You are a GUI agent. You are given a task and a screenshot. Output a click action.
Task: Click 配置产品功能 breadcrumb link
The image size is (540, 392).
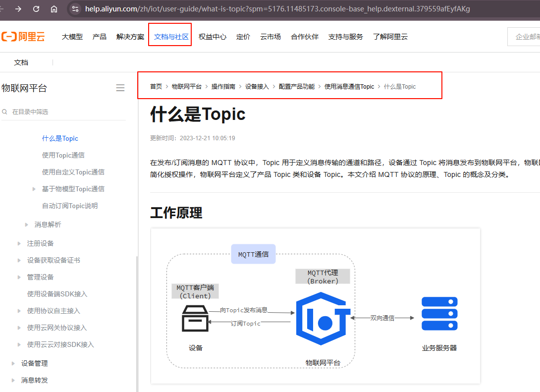click(297, 86)
